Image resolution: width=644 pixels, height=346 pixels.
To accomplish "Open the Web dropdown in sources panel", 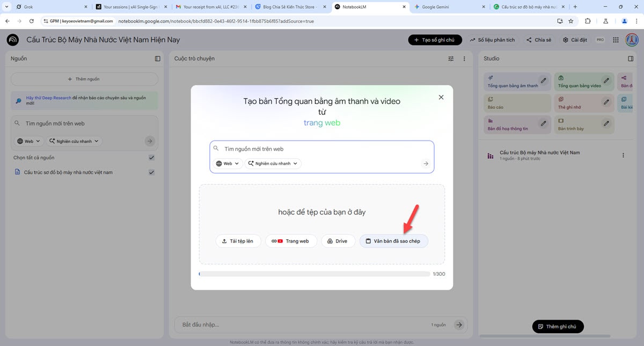I will coord(29,142).
